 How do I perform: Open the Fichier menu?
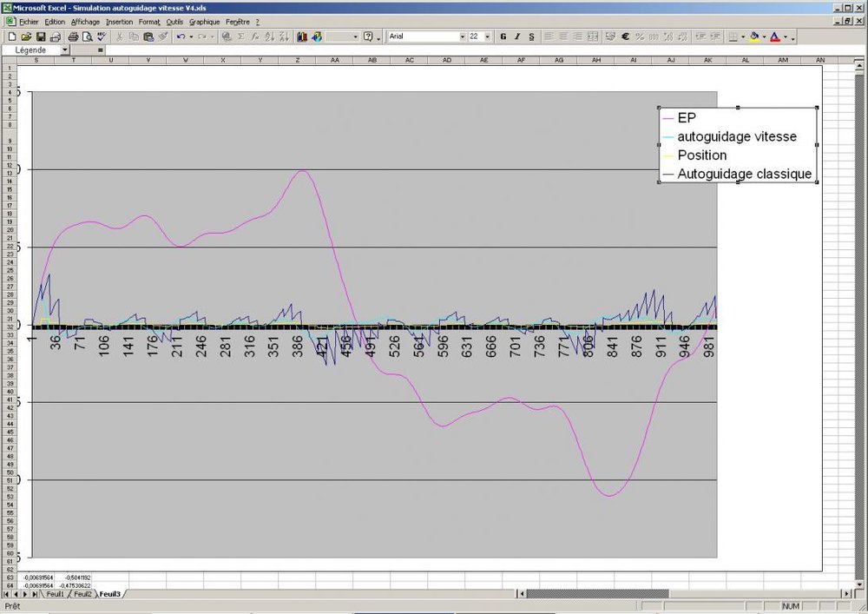29,22
